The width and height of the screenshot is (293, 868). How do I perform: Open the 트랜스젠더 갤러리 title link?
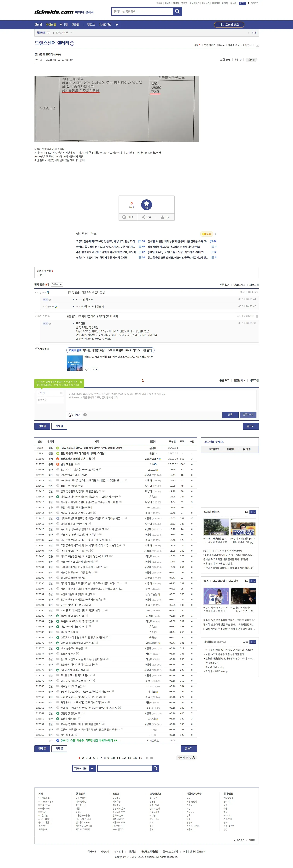(x=52, y=43)
